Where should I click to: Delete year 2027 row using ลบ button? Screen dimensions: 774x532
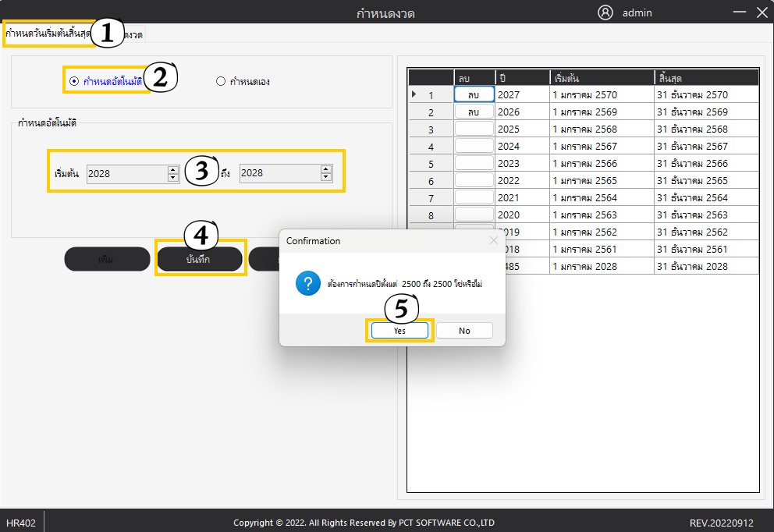pos(474,94)
